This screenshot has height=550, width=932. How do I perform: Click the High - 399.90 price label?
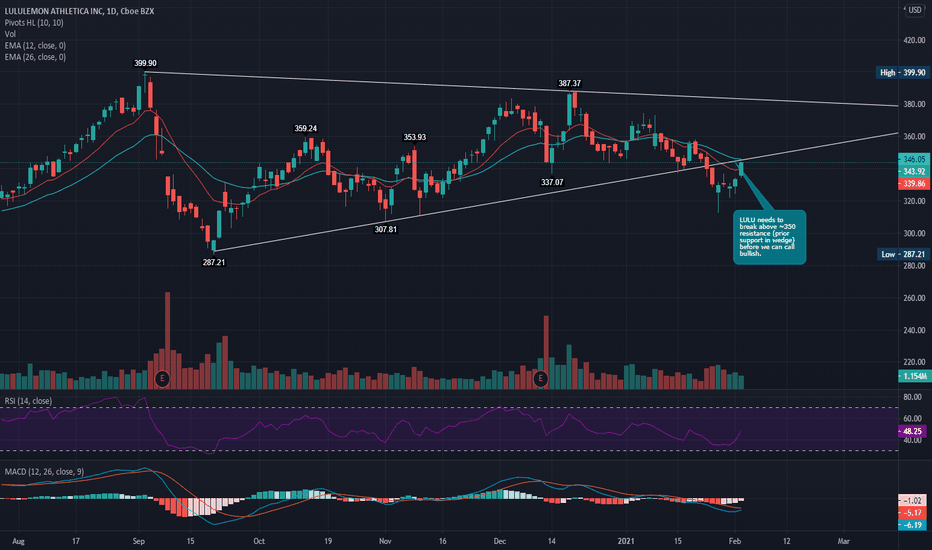click(x=903, y=73)
